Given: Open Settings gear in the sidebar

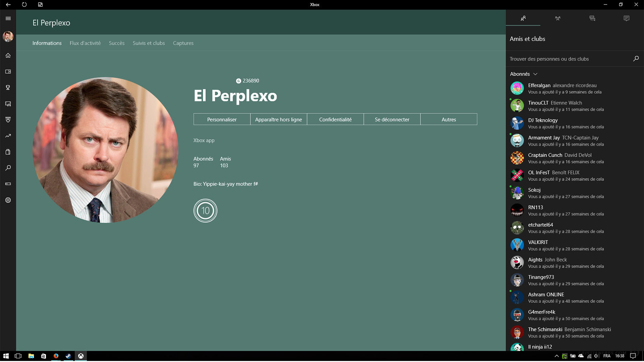Looking at the screenshot, I should pyautogui.click(x=8, y=200).
